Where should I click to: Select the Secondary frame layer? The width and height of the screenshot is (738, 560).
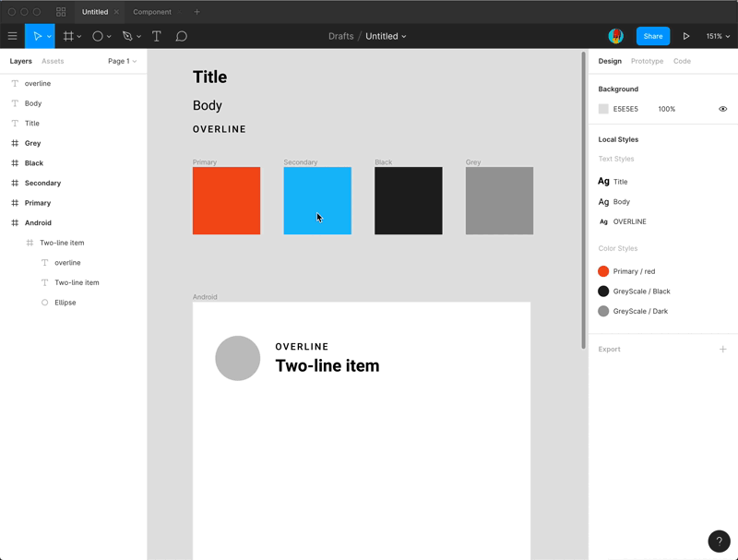pyautogui.click(x=42, y=183)
